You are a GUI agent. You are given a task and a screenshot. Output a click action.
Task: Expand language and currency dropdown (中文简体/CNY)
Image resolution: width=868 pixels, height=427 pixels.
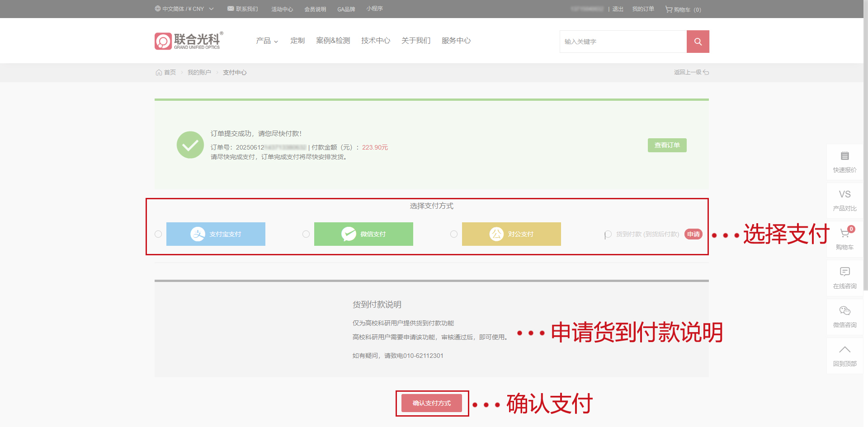(x=184, y=9)
